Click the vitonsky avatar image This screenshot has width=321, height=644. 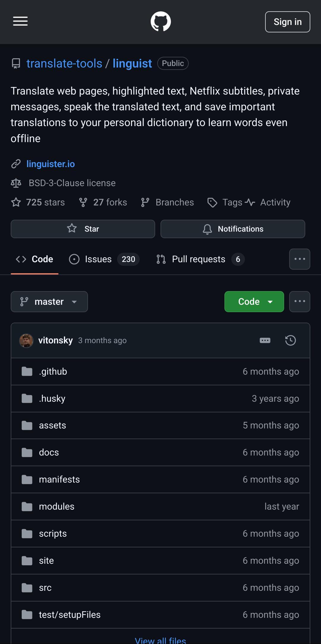click(x=26, y=340)
